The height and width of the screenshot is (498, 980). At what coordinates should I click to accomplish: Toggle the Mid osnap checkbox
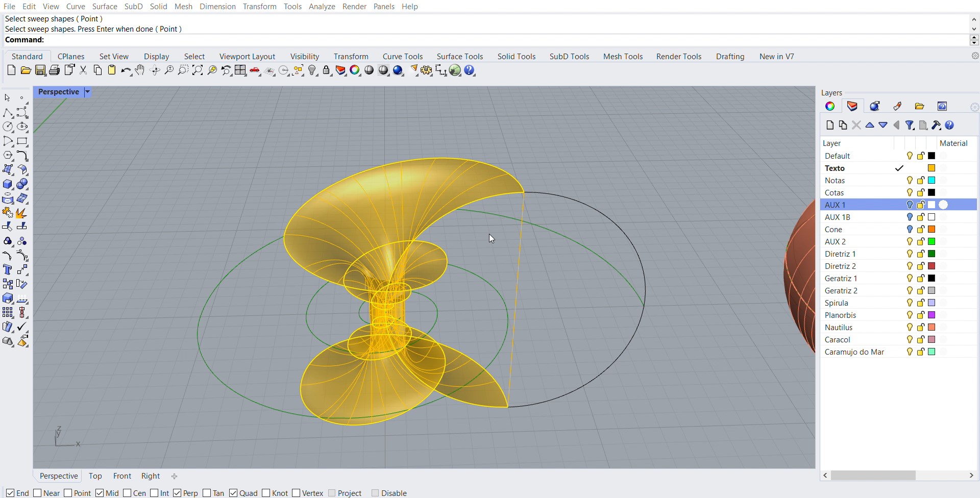[100, 493]
